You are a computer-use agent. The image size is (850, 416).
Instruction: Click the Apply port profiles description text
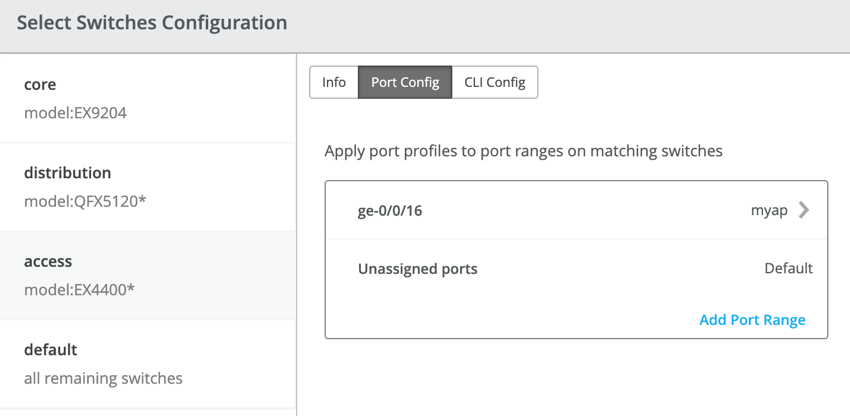[x=523, y=151]
